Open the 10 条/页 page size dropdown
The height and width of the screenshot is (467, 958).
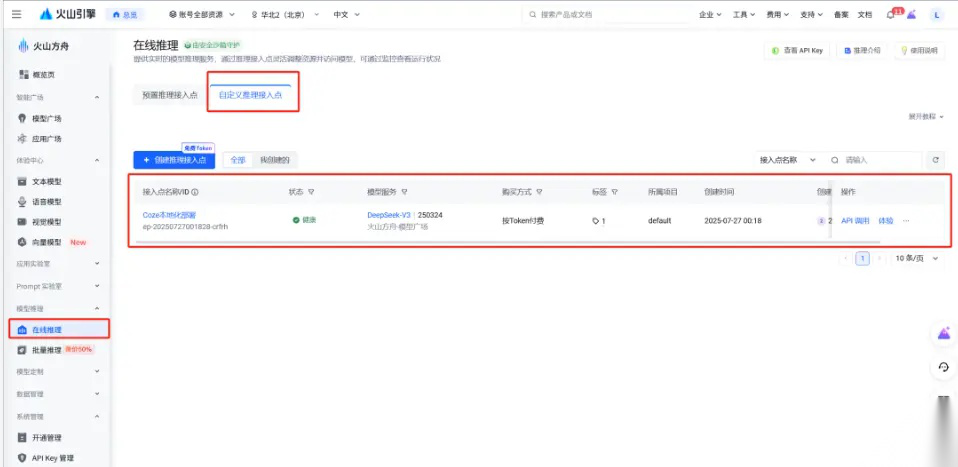tap(916, 259)
